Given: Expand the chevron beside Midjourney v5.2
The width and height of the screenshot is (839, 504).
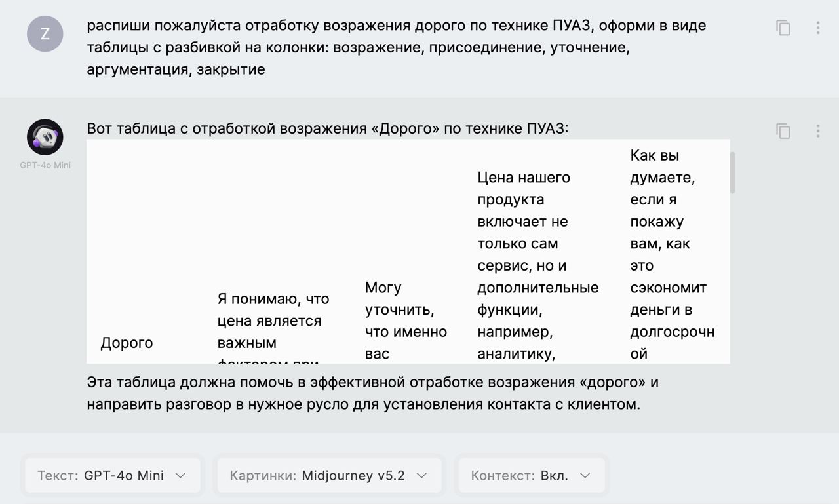Looking at the screenshot, I should [421, 476].
